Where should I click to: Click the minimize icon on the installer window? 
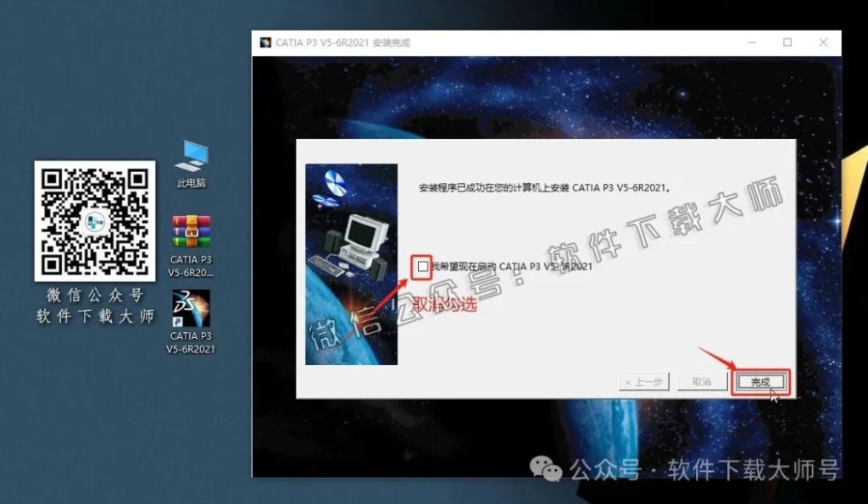pos(751,41)
